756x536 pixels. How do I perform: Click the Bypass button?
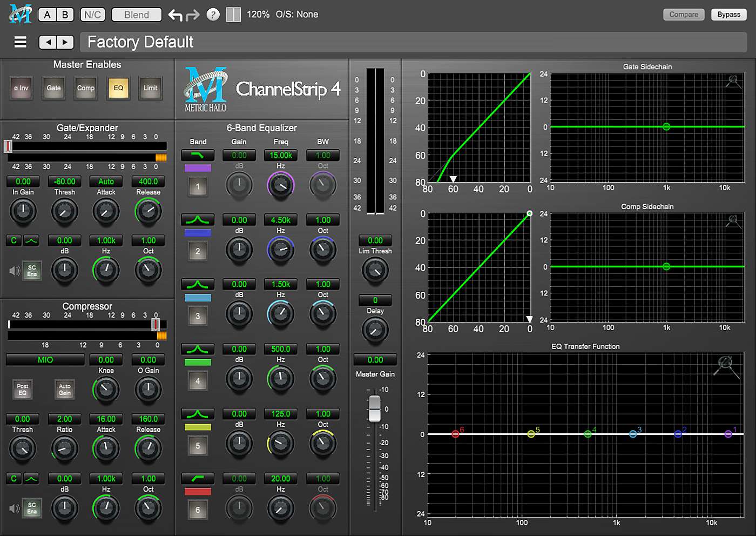point(728,15)
